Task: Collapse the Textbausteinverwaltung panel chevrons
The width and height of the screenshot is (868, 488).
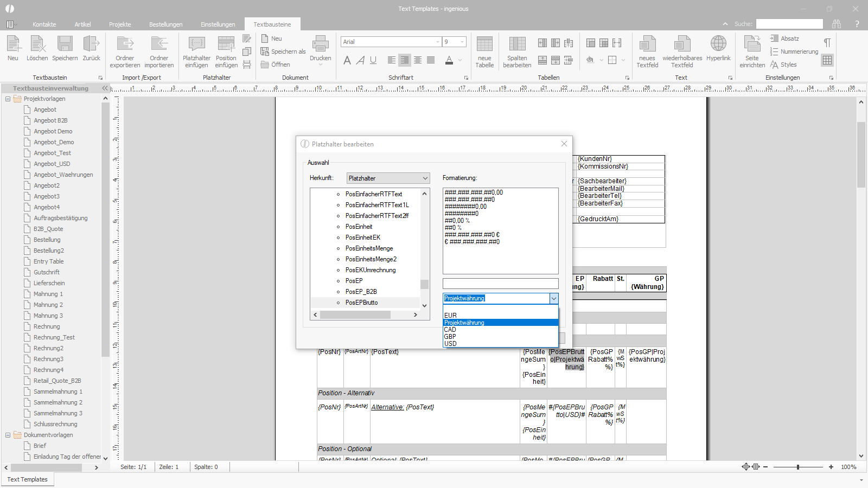Action: pyautogui.click(x=105, y=88)
